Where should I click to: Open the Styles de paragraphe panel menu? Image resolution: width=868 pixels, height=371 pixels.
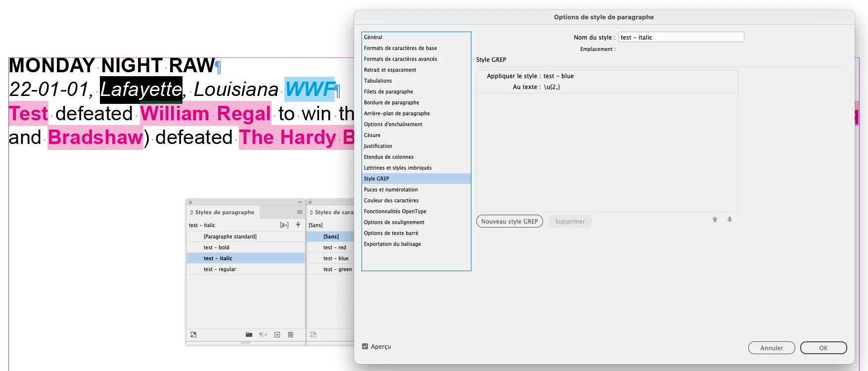pyautogui.click(x=299, y=212)
